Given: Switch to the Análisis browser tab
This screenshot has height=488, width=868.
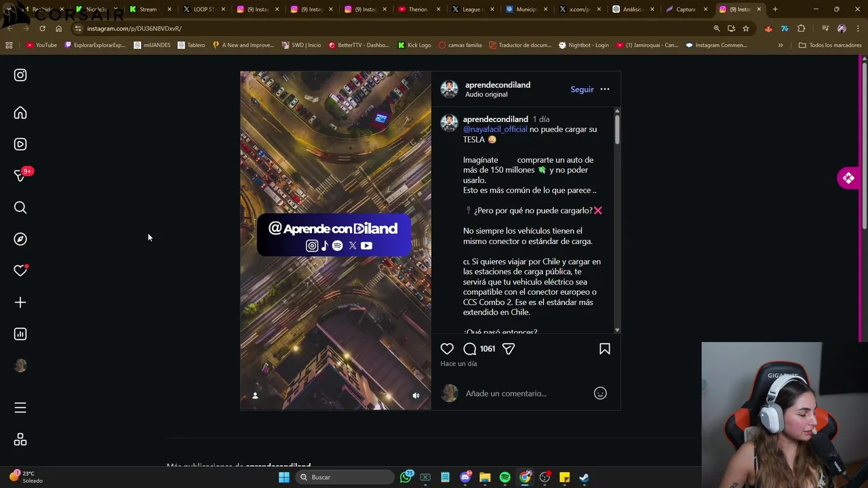Looking at the screenshot, I should pyautogui.click(x=632, y=9).
